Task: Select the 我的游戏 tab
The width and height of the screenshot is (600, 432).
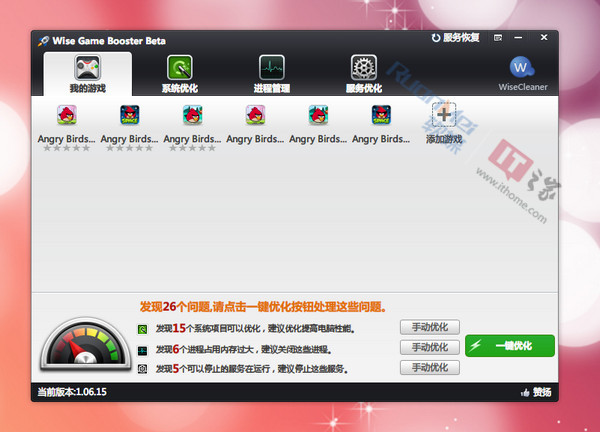Action: click(87, 73)
